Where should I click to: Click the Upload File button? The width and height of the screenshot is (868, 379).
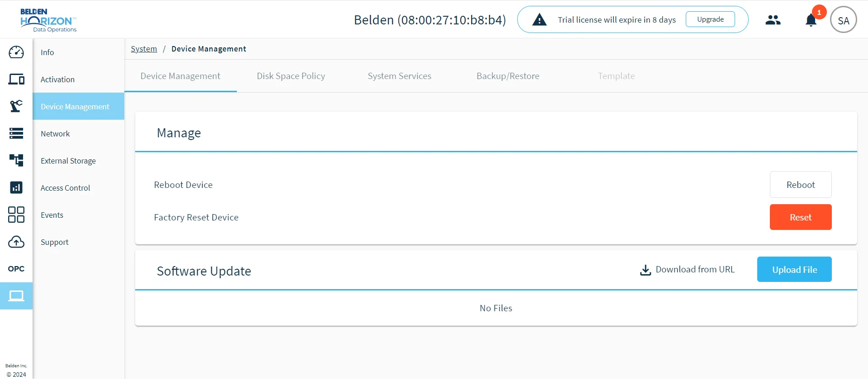pyautogui.click(x=794, y=270)
